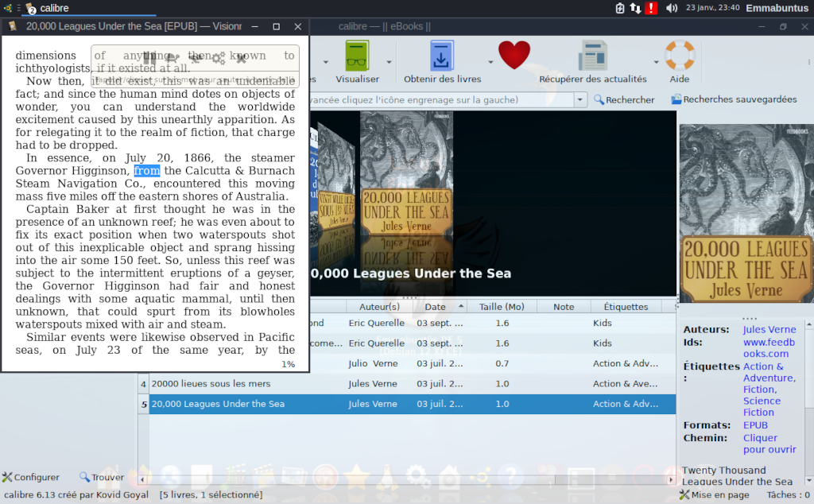Close the read-aloud overlay with the X icon
The height and width of the screenshot is (504, 814).
click(x=242, y=57)
